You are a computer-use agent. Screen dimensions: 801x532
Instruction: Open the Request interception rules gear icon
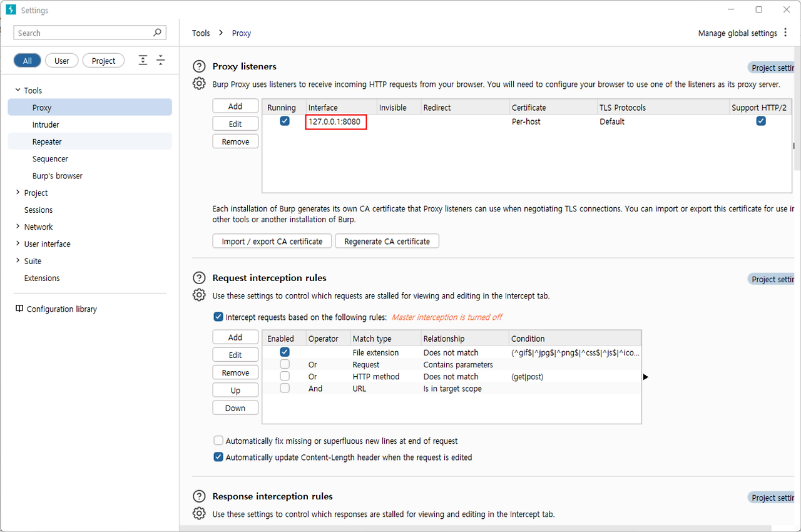tap(199, 295)
